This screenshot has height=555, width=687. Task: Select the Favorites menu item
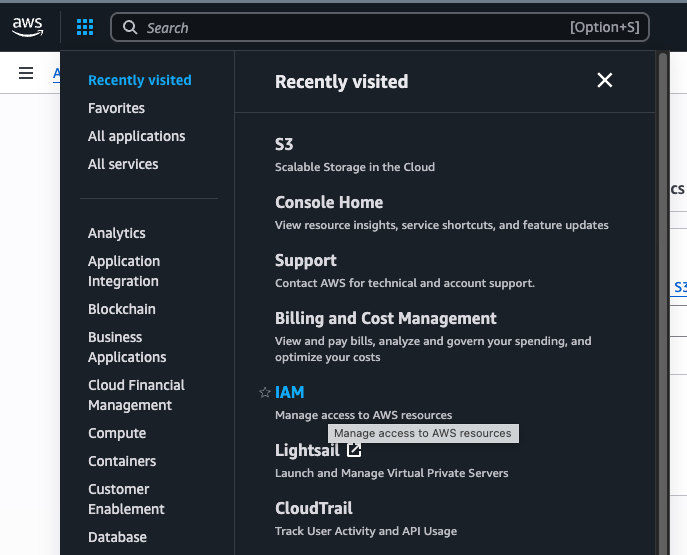tap(116, 108)
